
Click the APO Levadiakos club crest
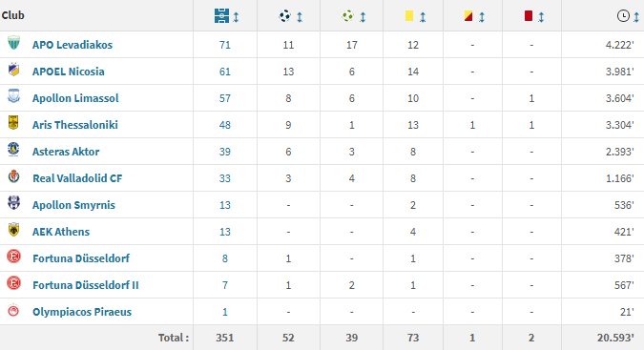pyautogui.click(x=13, y=43)
